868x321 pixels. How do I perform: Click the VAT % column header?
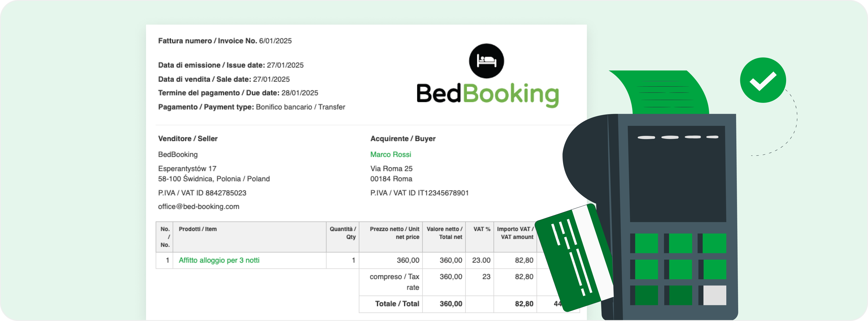[482, 229]
